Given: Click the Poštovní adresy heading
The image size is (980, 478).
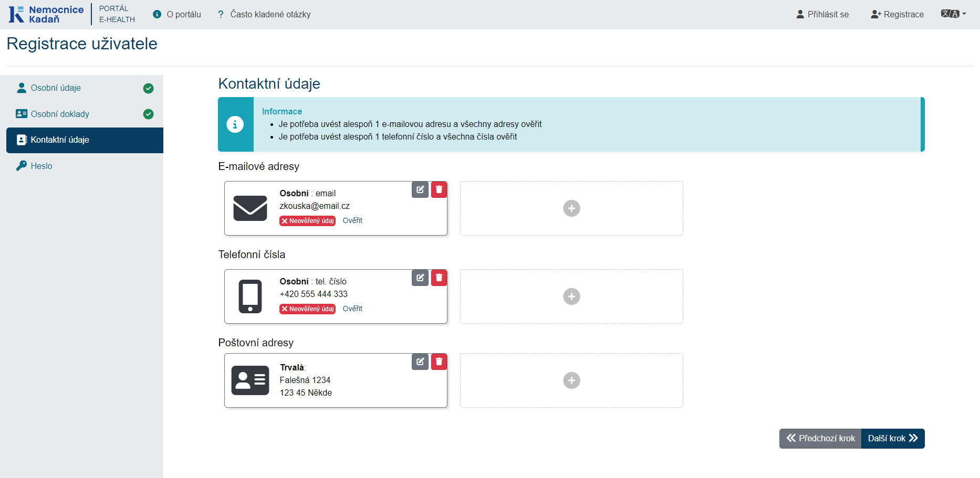Looking at the screenshot, I should coord(256,343).
